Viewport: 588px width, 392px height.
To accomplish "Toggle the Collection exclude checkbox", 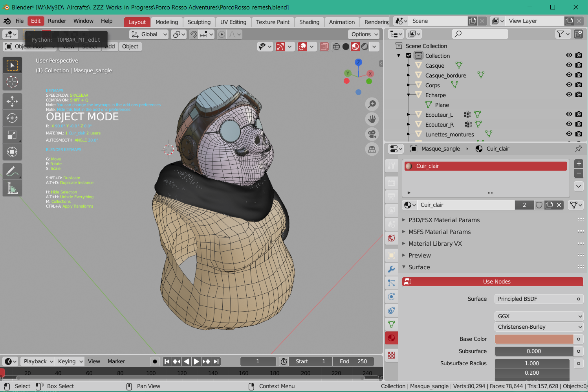I will (x=409, y=55).
